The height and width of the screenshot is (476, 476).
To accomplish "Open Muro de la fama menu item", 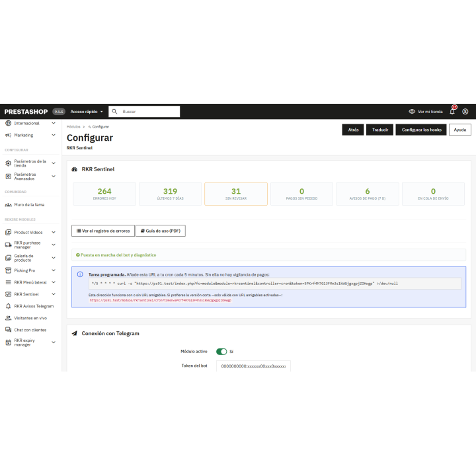I will (x=30, y=205).
